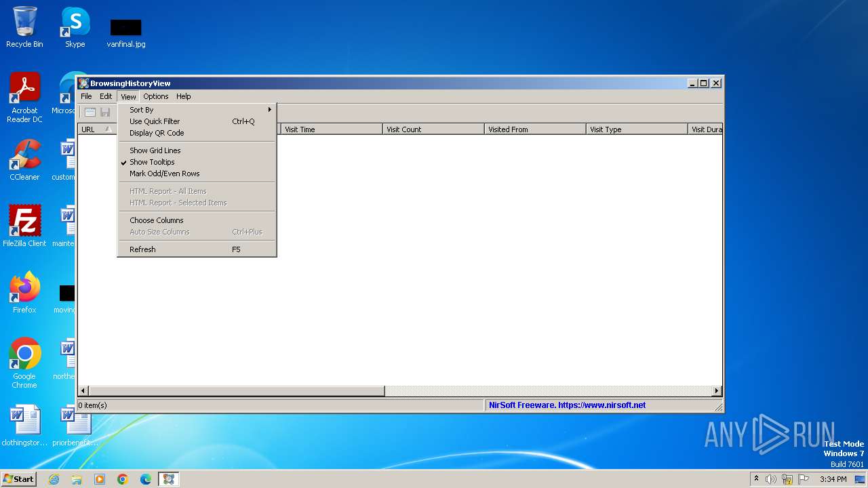Click the horizontal scrollbar thumb
868x488 pixels.
[x=237, y=391]
